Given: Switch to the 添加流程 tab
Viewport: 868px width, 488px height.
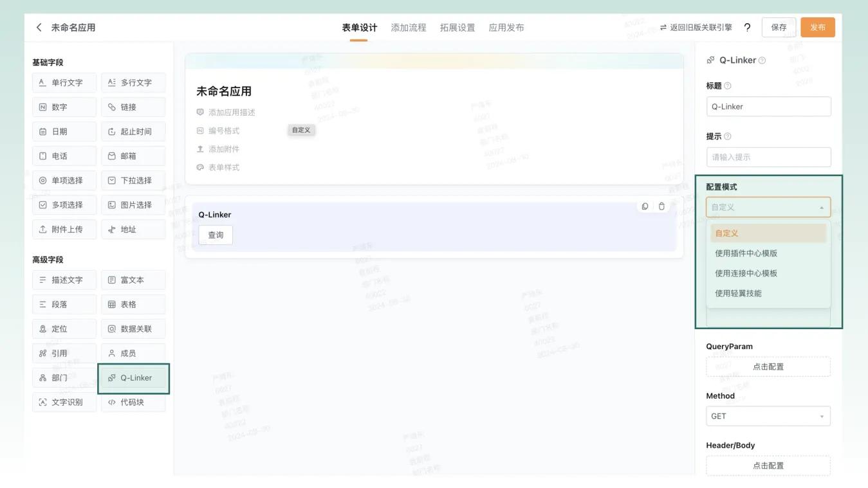Looking at the screenshot, I should coord(409,28).
